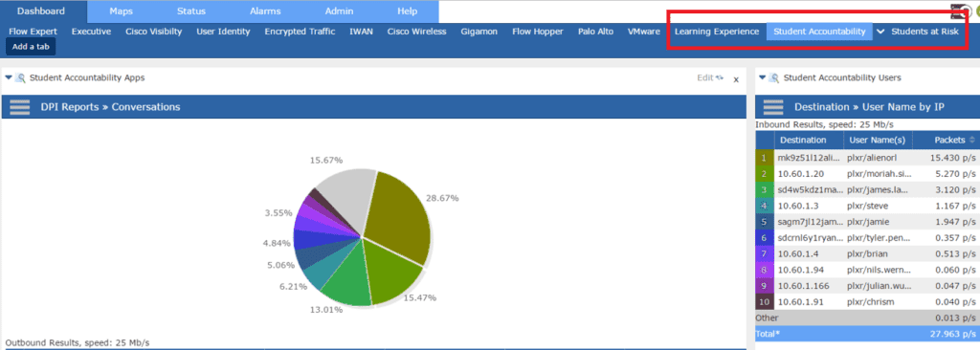Open the Help main tab
The image size is (980, 350).
[407, 11]
